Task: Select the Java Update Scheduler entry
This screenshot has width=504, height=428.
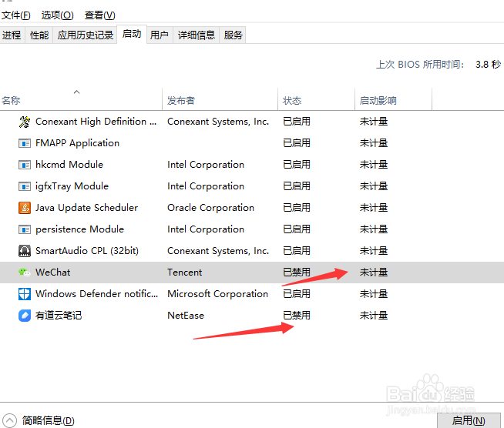Action: point(87,208)
